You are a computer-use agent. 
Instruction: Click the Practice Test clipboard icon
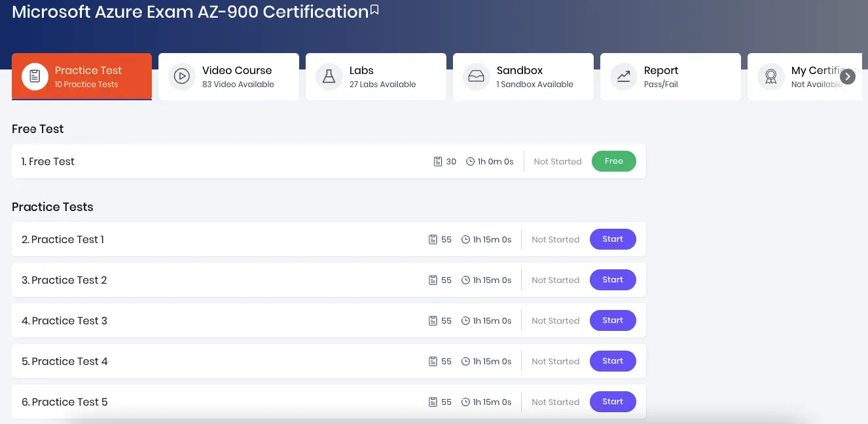35,77
